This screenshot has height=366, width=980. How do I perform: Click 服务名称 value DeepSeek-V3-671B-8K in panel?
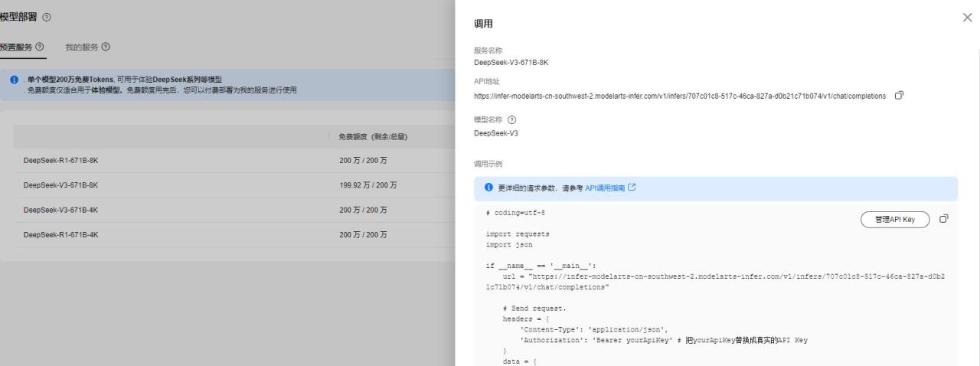point(511,63)
